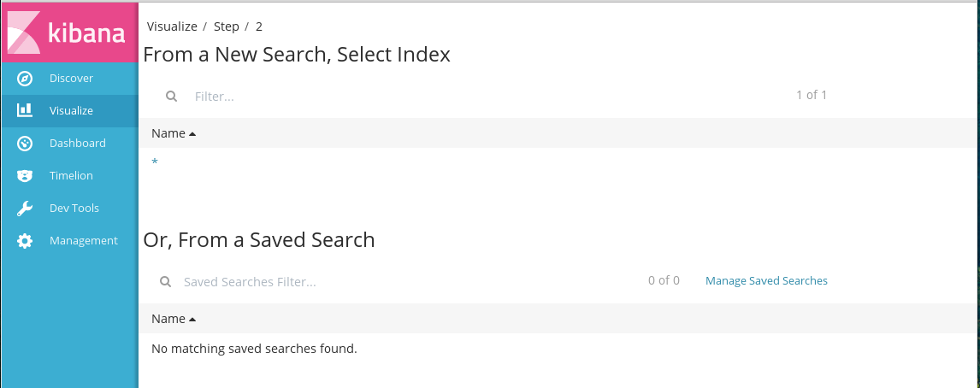The height and width of the screenshot is (388, 980).
Task: Click the Kibana wordmark text
Action: 87,33
